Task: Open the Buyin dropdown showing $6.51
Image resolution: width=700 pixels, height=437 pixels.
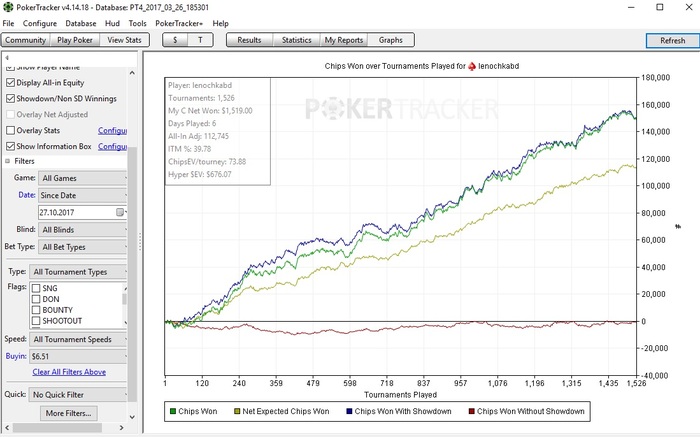Action: coord(78,356)
